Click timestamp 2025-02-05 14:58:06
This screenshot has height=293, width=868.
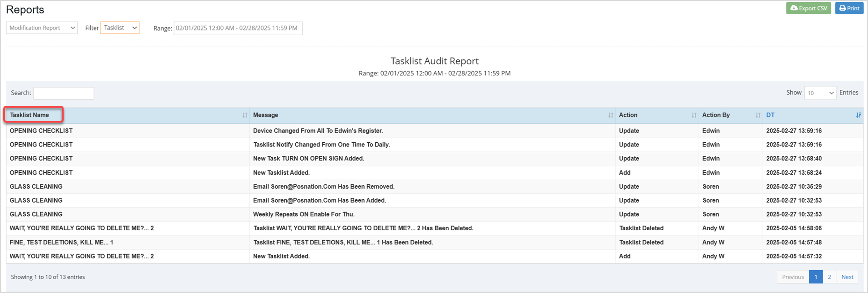(794, 228)
